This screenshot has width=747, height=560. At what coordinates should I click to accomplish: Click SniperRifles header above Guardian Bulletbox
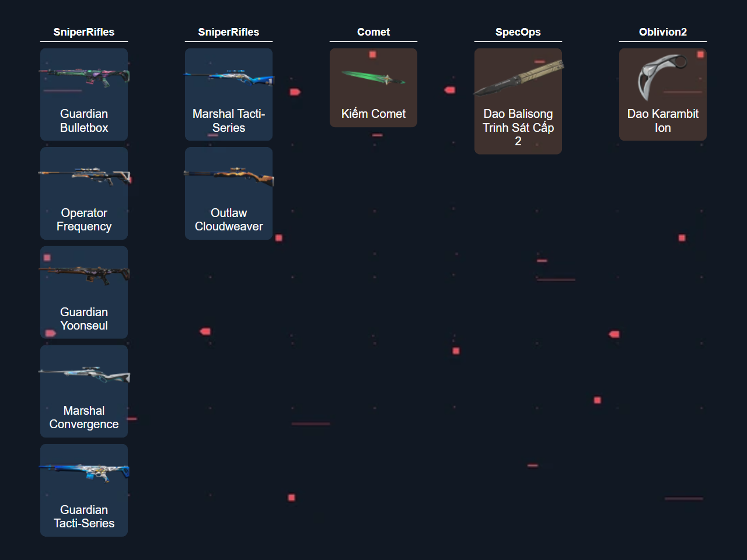[84, 32]
